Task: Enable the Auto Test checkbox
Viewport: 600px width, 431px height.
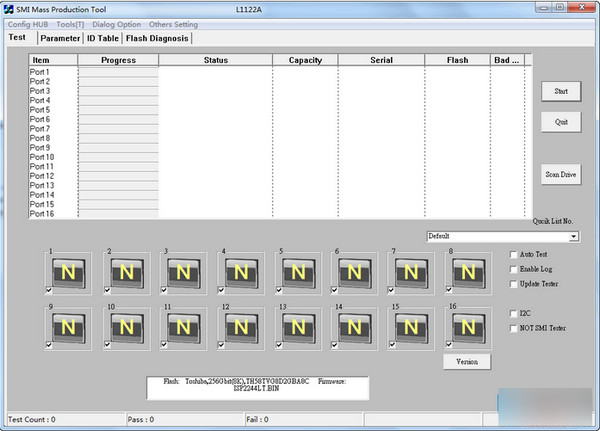Action: click(514, 255)
